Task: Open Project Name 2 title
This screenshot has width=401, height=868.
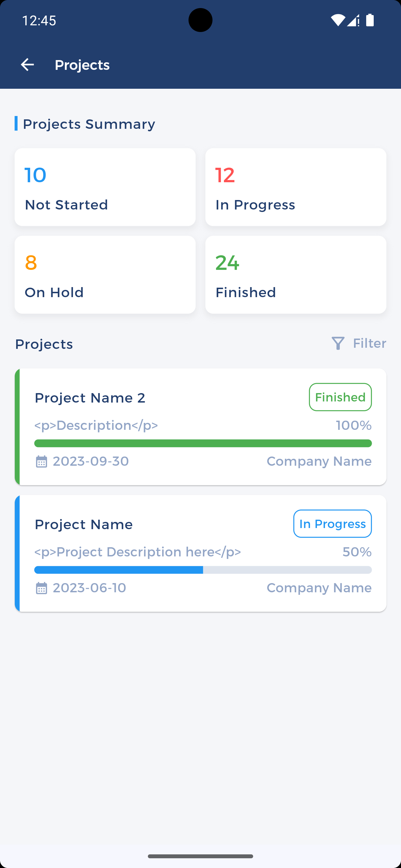Action: [90, 398]
